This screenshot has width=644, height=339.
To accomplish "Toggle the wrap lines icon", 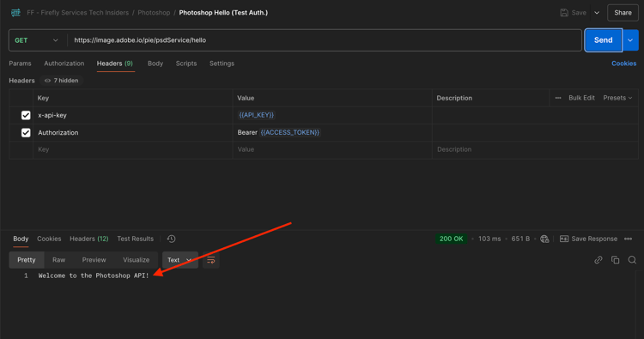I will pos(211,260).
